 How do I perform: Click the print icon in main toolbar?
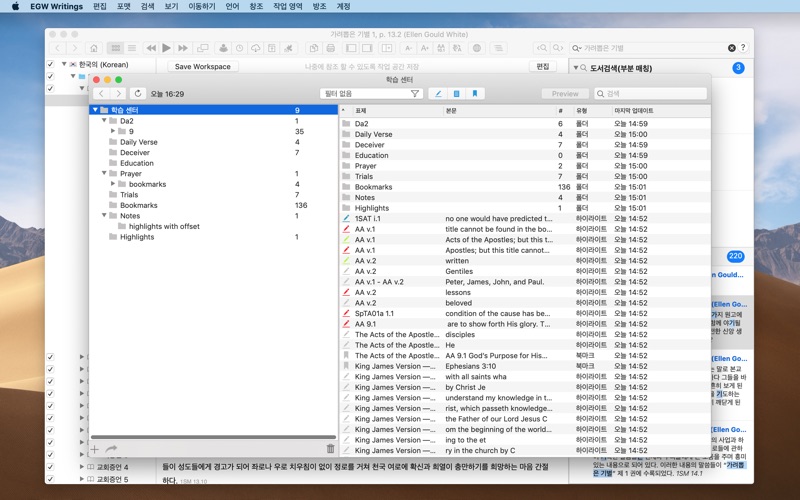coord(331,48)
